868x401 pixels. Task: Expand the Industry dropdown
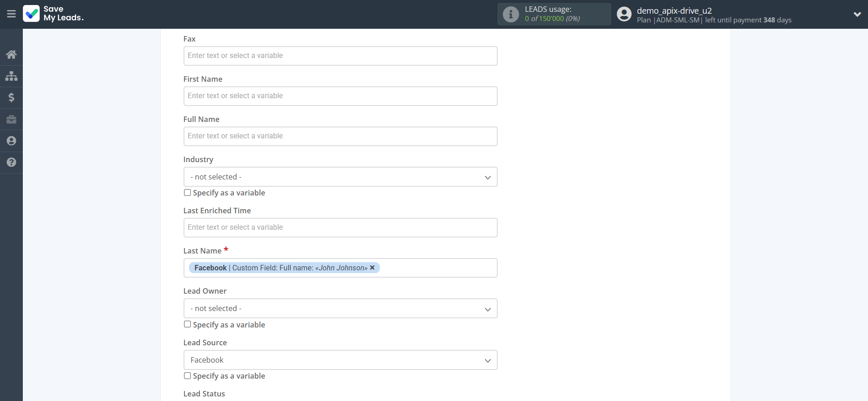click(x=340, y=177)
